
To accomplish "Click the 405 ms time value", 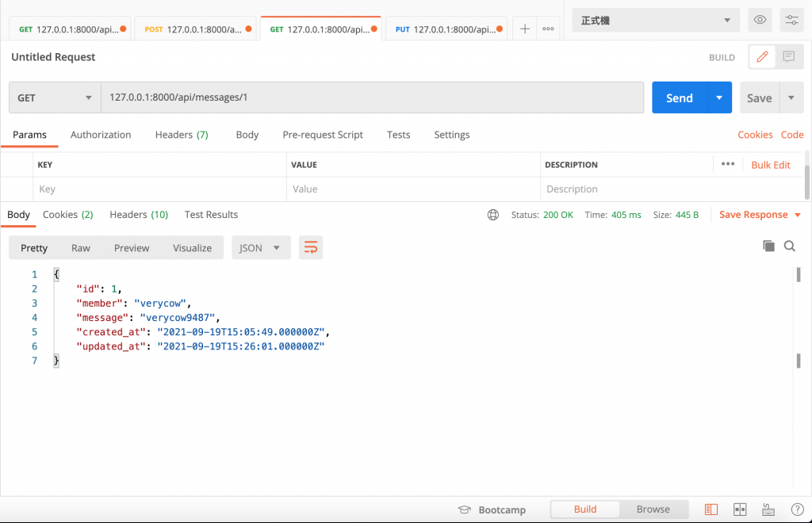I will (x=626, y=215).
